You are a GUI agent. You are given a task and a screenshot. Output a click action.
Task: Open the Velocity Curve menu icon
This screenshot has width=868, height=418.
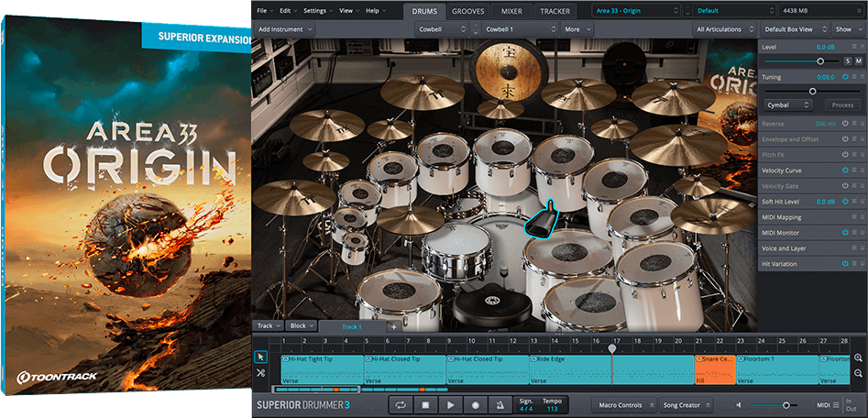point(854,170)
